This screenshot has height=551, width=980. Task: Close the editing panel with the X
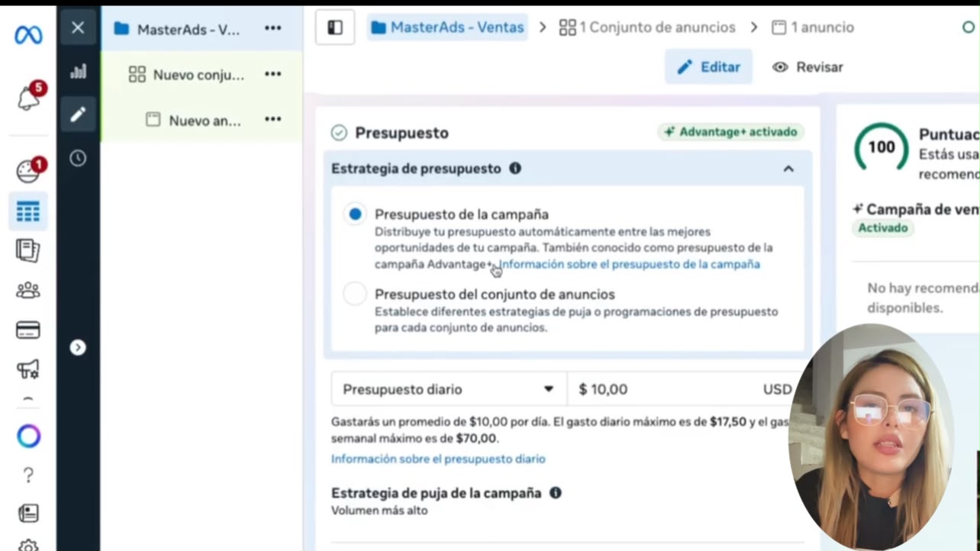click(78, 28)
